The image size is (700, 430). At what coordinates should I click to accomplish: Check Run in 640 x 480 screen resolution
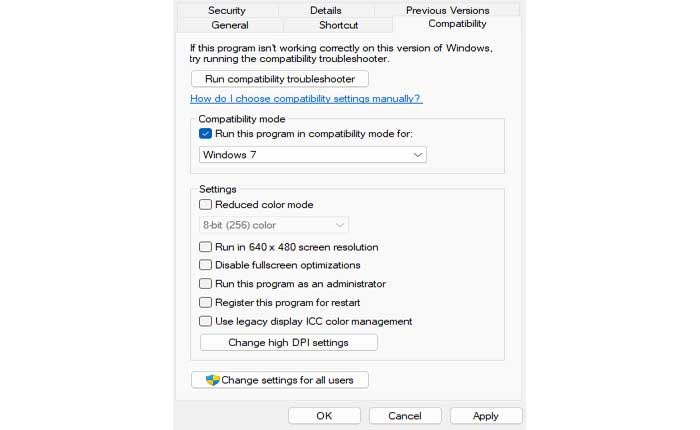[206, 247]
